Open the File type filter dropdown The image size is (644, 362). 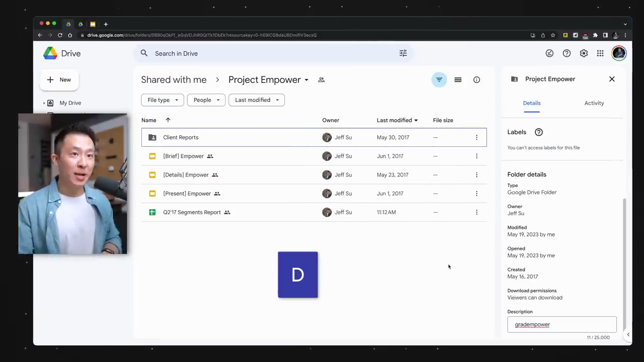(163, 100)
